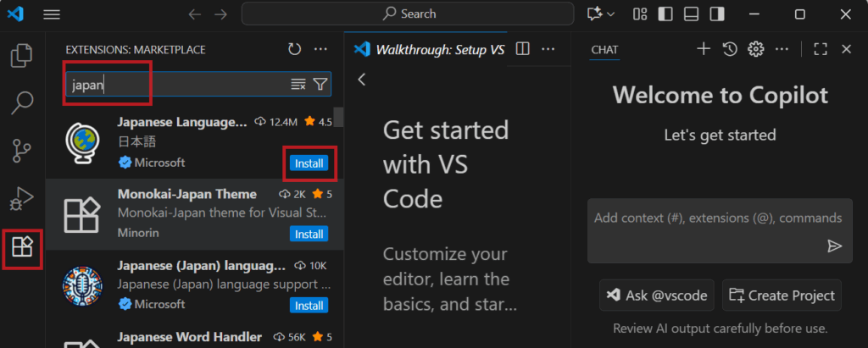Image resolution: width=868 pixels, height=348 pixels.
Task: Toggle the primary side bar layout button
Action: (x=665, y=14)
